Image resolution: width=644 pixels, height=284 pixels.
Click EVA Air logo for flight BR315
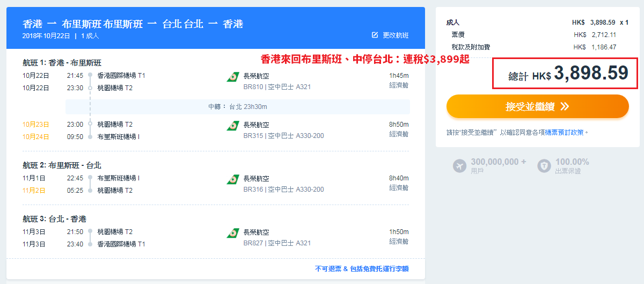[x=233, y=126]
